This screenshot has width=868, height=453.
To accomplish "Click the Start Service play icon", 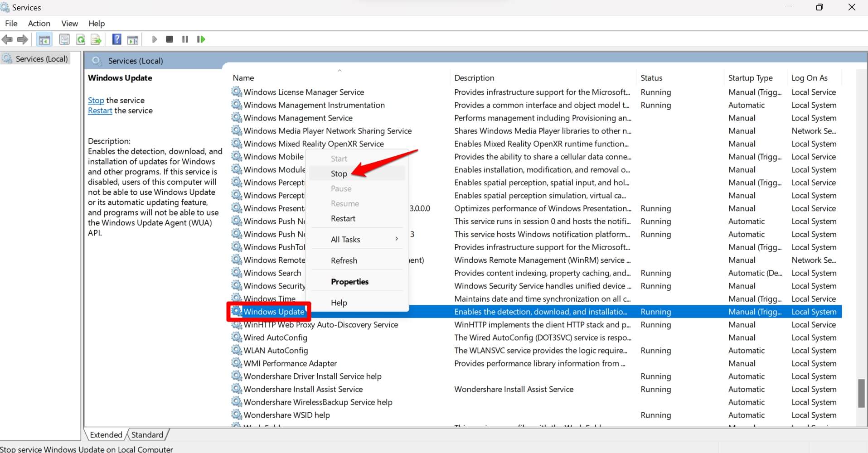I will 154,39.
